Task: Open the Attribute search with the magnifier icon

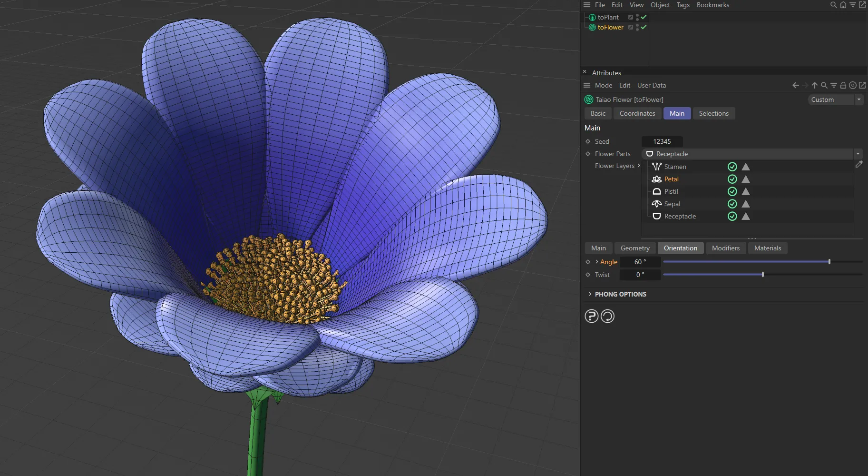Action: pyautogui.click(x=823, y=85)
